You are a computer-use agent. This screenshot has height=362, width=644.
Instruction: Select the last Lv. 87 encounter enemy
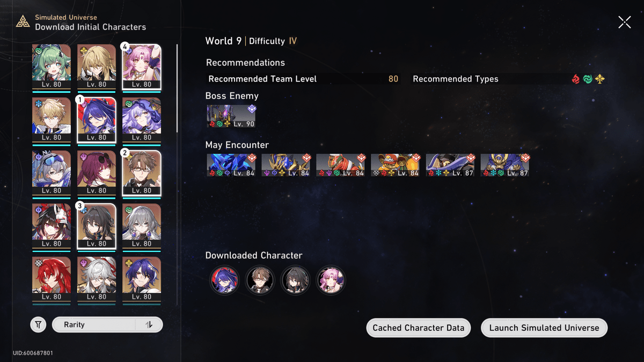point(505,165)
